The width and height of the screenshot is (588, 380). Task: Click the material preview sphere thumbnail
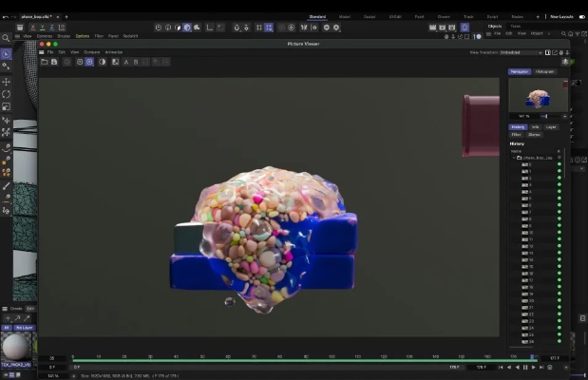(x=15, y=346)
